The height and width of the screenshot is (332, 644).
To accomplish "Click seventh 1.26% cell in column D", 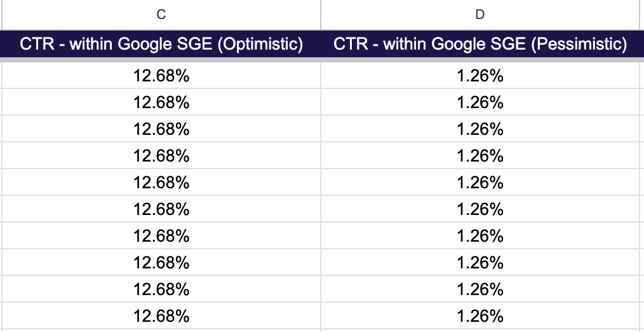I will pos(480,236).
